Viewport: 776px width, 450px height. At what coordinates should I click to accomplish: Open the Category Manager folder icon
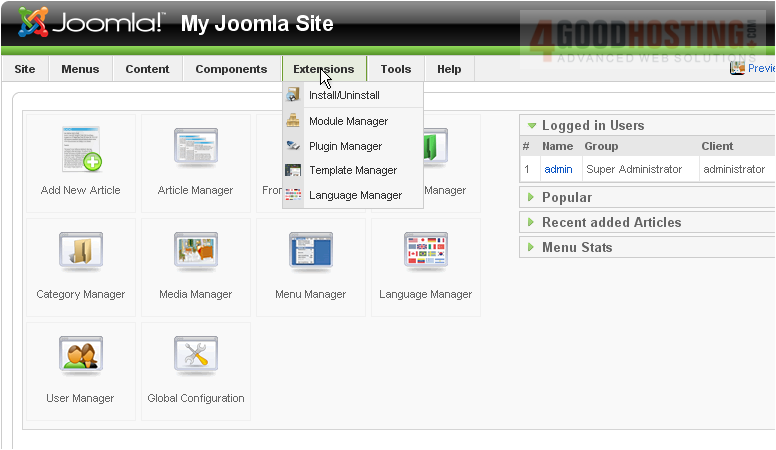coord(80,253)
